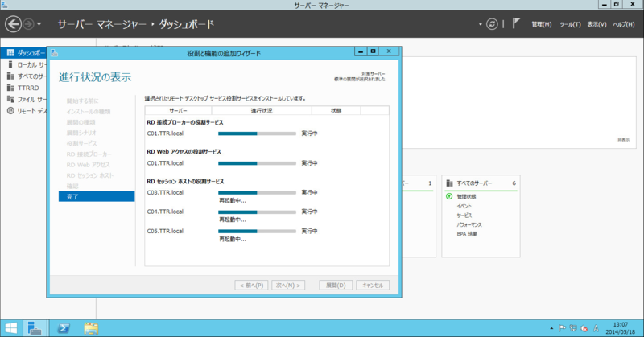Maximize the role wizard window
This screenshot has width=644, height=337.
[x=373, y=51]
